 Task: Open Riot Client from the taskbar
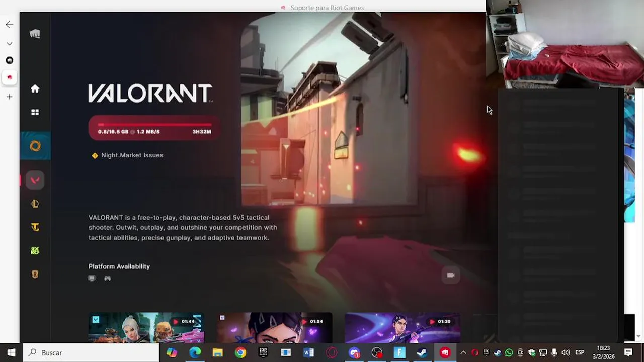[445, 352]
